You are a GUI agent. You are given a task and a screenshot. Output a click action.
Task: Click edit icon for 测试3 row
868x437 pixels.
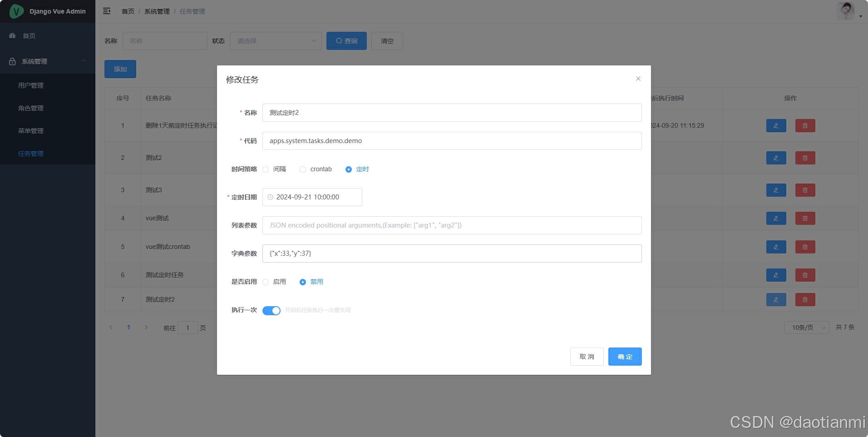(776, 190)
